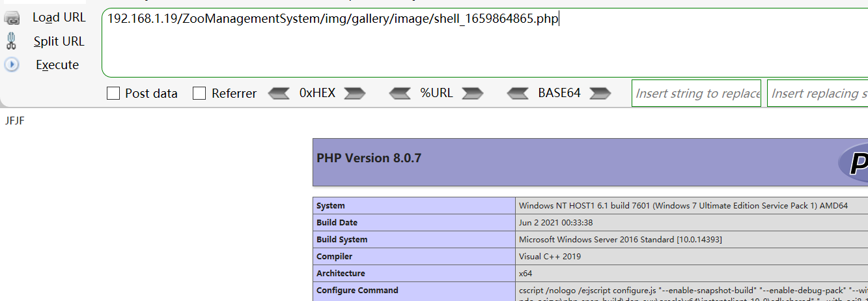Image resolution: width=868 pixels, height=301 pixels.
Task: Click the Split URL scissors icon
Action: click(11, 42)
